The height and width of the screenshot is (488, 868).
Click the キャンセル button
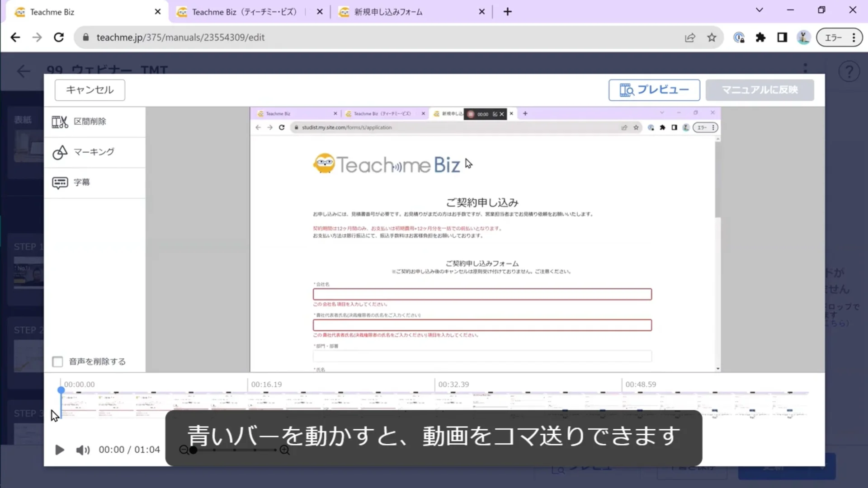90,90
